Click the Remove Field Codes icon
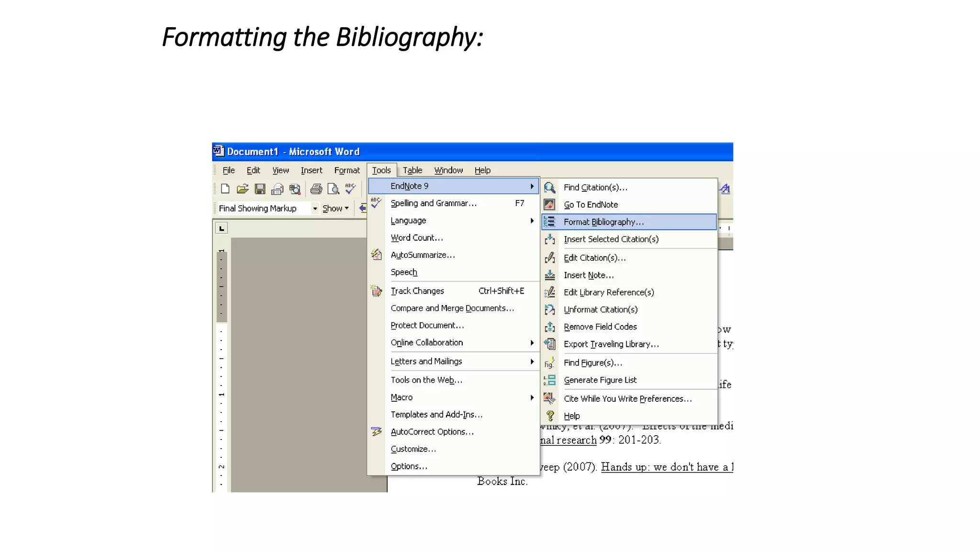Screen dimensions: 980x551 [x=550, y=327]
